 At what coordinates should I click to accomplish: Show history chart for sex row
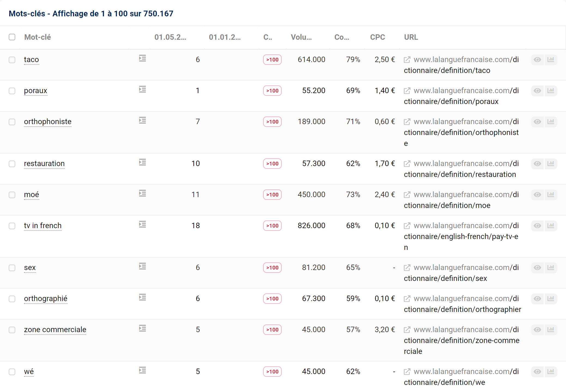(x=551, y=268)
